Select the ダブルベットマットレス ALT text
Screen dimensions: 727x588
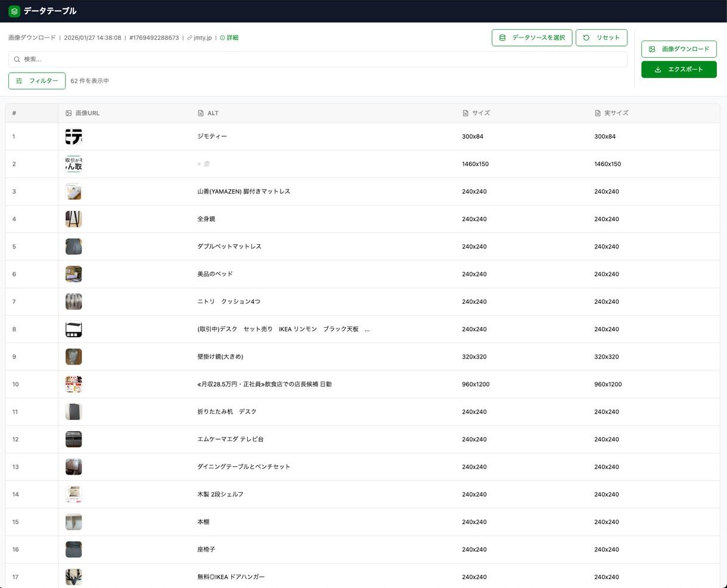[x=229, y=247]
